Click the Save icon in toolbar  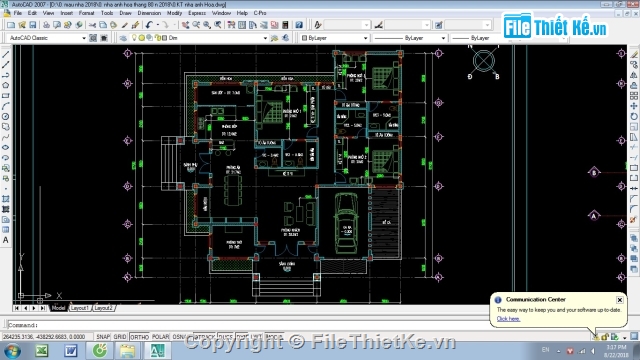click(x=33, y=25)
